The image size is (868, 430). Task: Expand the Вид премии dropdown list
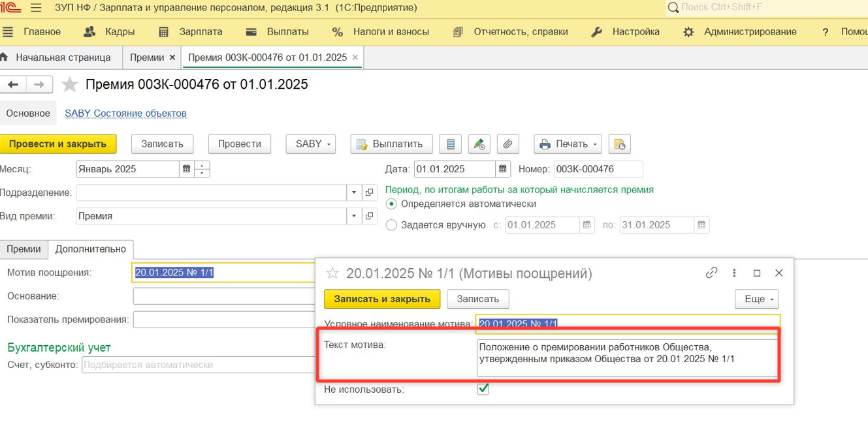pos(354,216)
